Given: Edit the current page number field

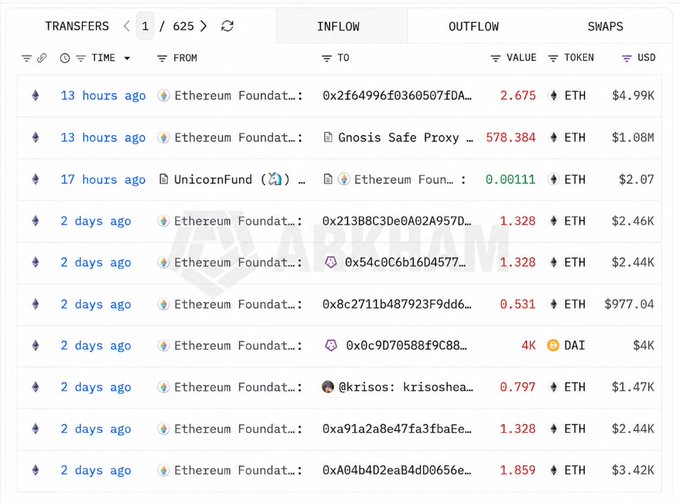Looking at the screenshot, I should tap(145, 26).
